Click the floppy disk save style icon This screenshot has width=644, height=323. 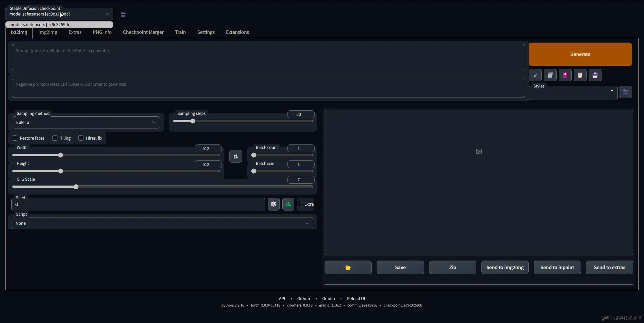595,75
